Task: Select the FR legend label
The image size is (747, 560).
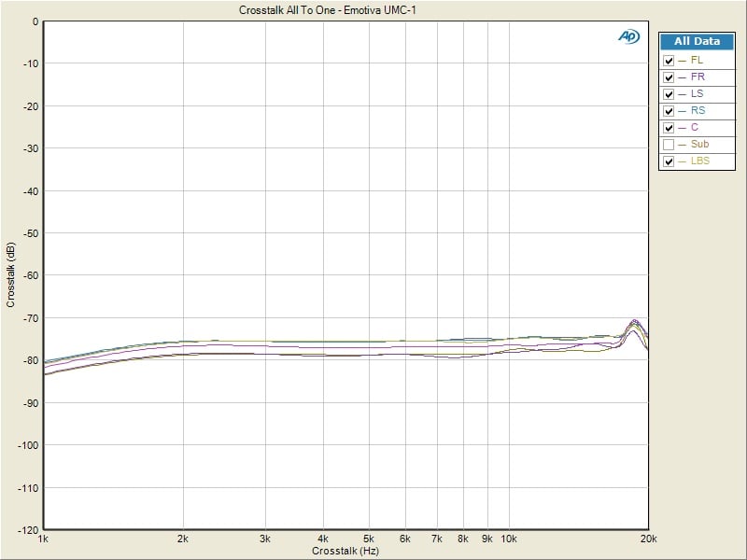Action: point(698,77)
